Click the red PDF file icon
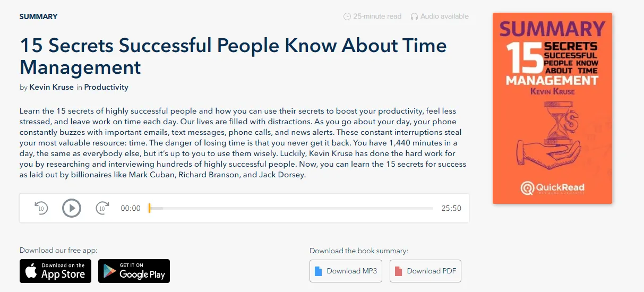This screenshot has height=292, width=644. [399, 271]
